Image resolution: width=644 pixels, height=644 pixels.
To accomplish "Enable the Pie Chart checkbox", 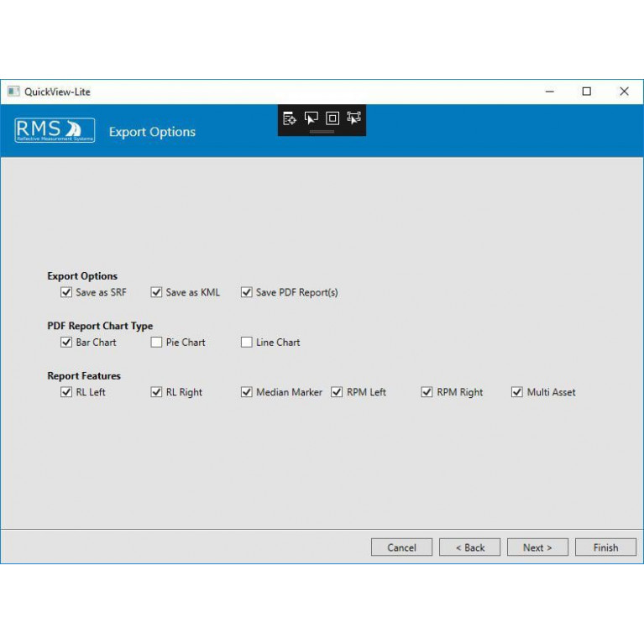I will tap(156, 343).
